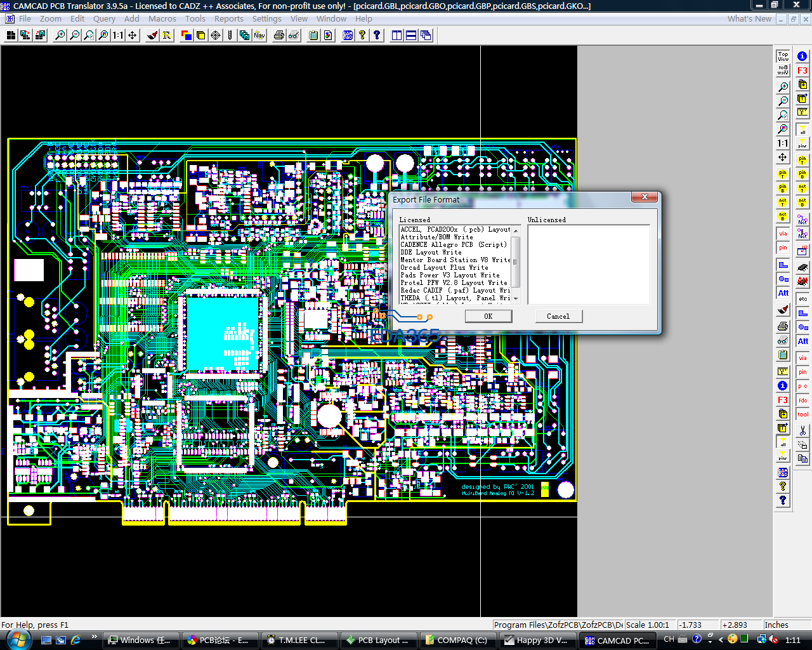Expand the quick launch overflow chevron
812x650 pixels.
click(x=94, y=637)
